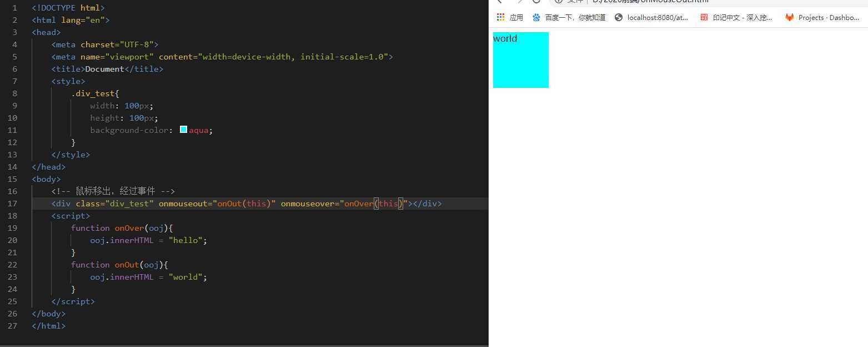This screenshot has width=868, height=347.
Task: Open the 百度一下，你就知道 bookmark
Action: coord(569,17)
